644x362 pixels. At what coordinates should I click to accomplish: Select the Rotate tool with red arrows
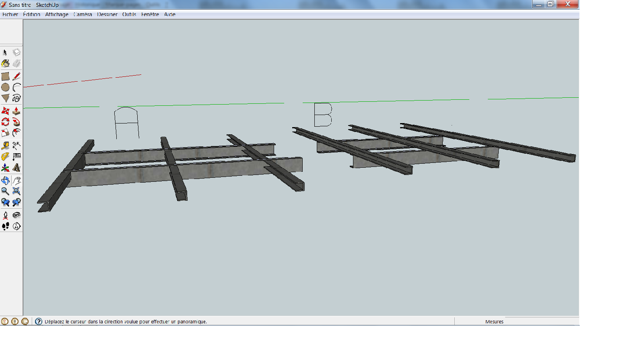pyautogui.click(x=5, y=122)
